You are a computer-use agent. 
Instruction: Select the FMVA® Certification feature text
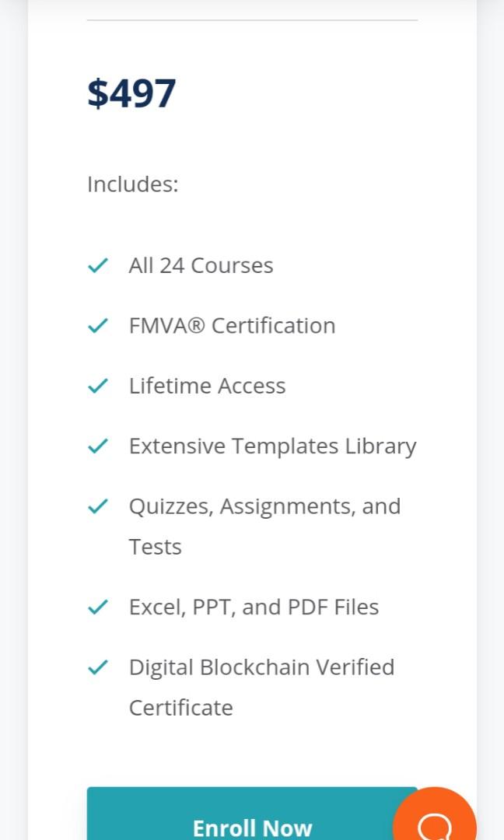(x=231, y=325)
